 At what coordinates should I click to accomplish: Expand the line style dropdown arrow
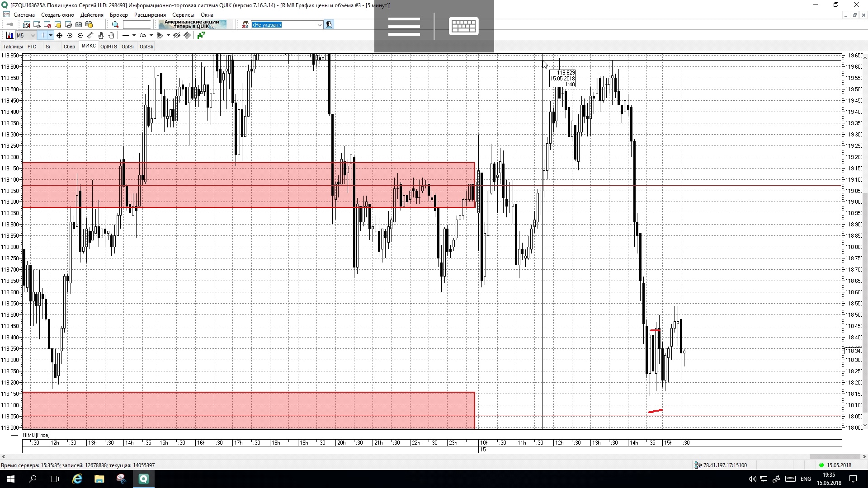(134, 35)
